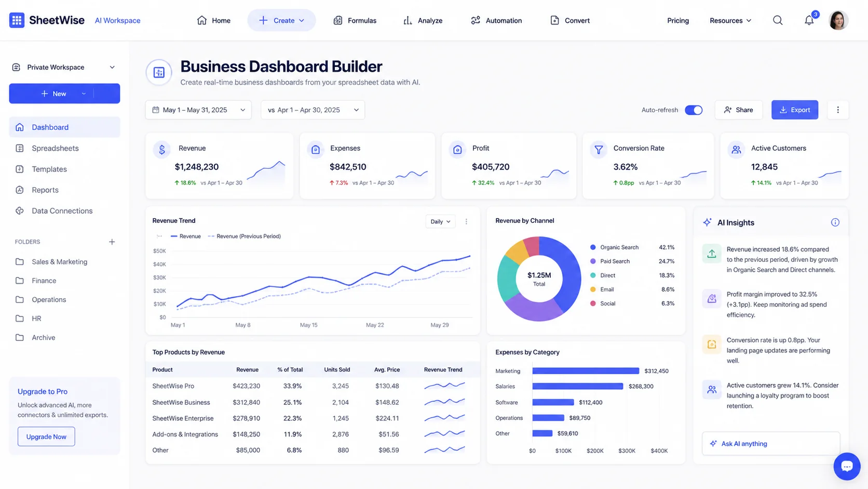Click the Pricing link
This screenshot has width=868, height=489.
[678, 20]
